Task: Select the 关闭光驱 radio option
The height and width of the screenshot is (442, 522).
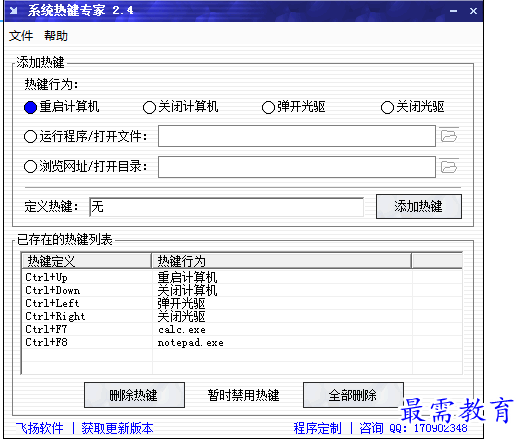Action: pyautogui.click(x=412, y=107)
